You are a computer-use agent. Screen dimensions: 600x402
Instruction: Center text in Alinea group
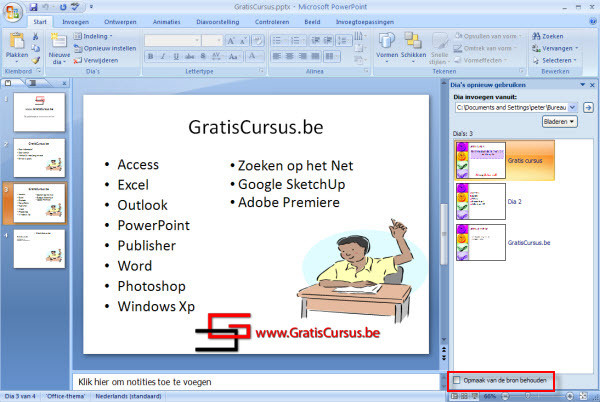(x=290, y=57)
